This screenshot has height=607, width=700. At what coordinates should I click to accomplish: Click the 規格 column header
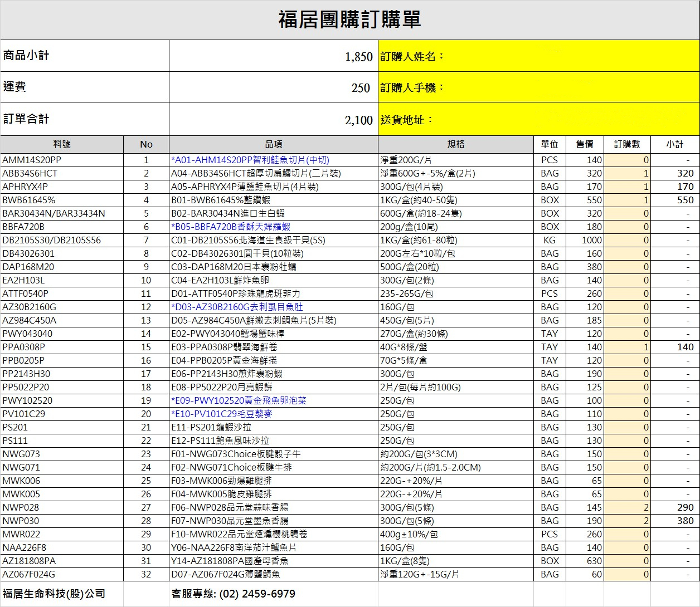tap(456, 144)
